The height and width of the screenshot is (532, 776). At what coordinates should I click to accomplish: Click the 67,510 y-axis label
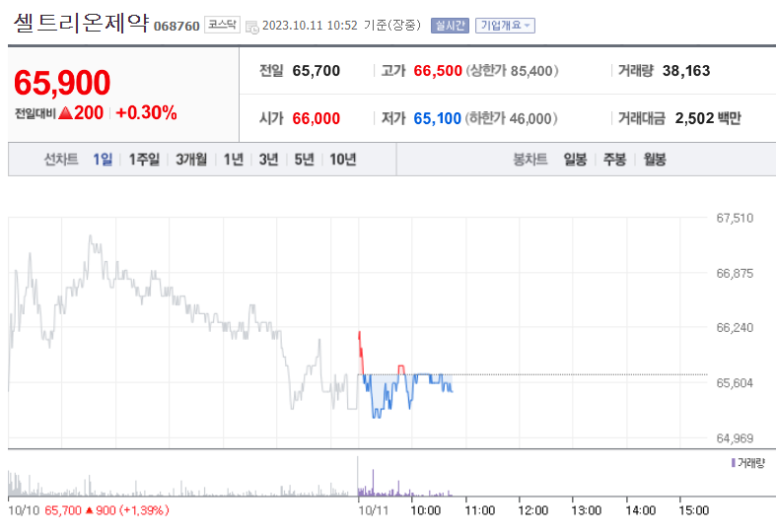point(735,218)
